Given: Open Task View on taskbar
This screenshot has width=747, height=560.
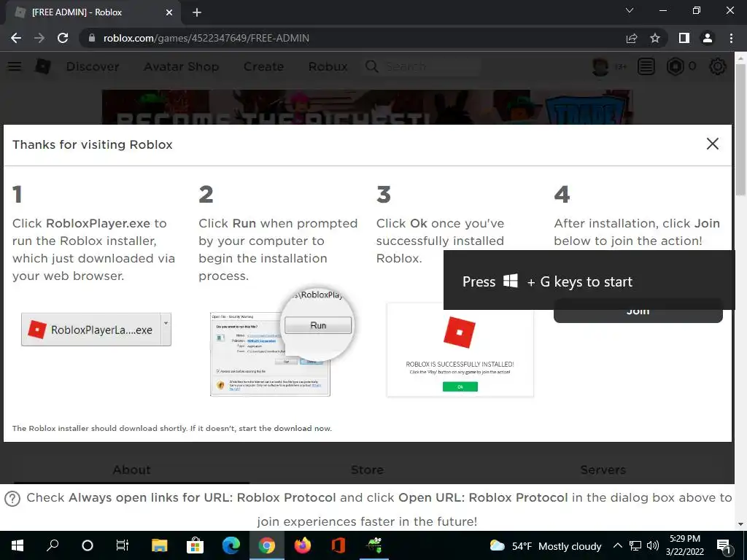Looking at the screenshot, I should [123, 545].
